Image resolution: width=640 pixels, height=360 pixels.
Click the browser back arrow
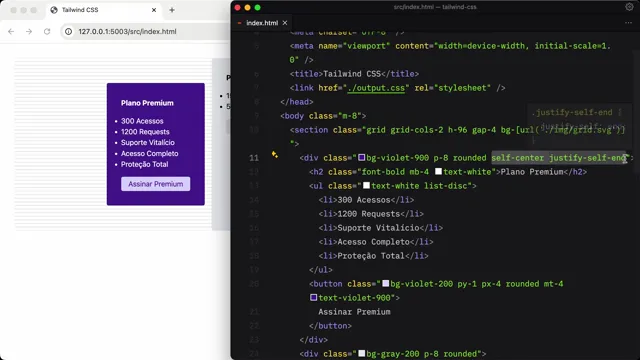11,31
